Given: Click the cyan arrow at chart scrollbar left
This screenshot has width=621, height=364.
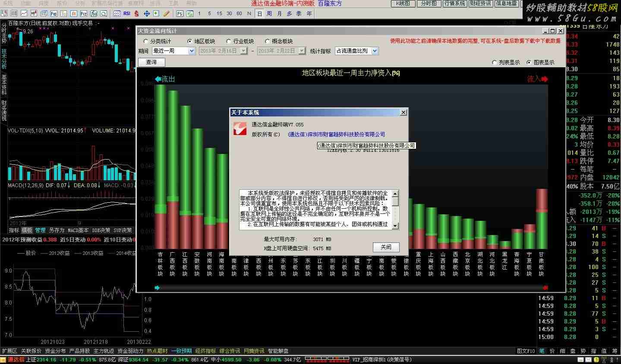Looking at the screenshot, I should point(157,288).
